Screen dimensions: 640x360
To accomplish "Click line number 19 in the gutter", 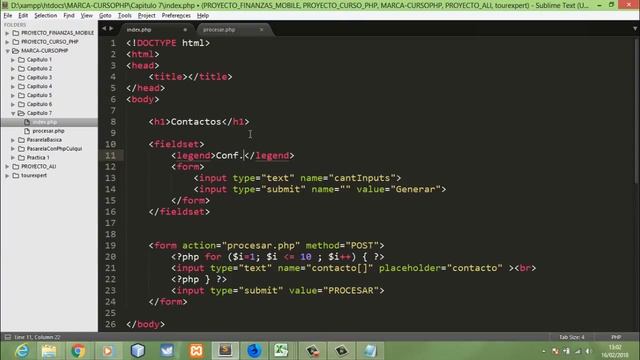I will tap(111, 246).
